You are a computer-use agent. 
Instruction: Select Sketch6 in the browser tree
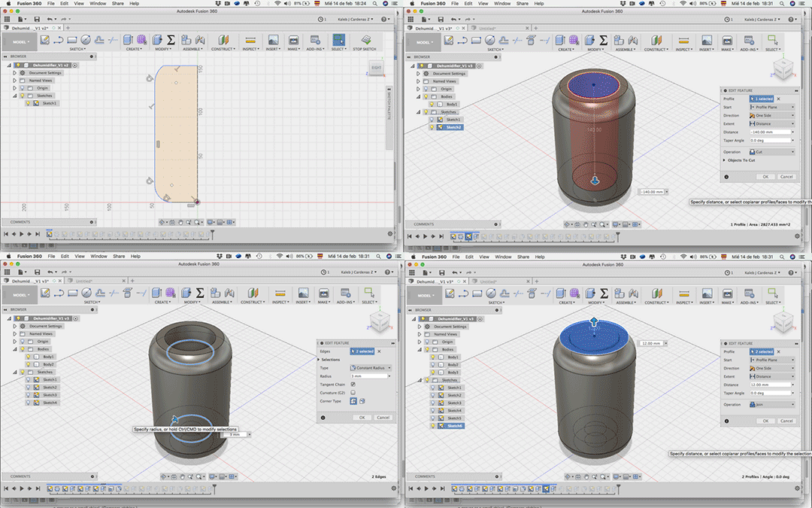point(454,425)
